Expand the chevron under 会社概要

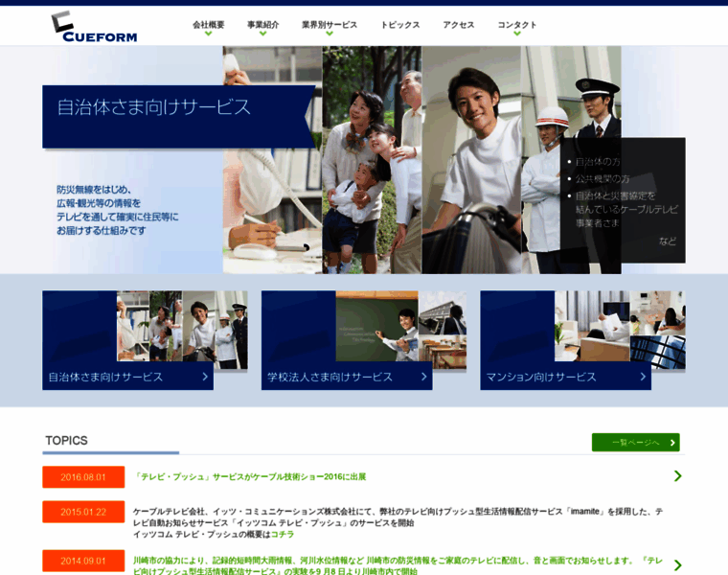click(209, 34)
